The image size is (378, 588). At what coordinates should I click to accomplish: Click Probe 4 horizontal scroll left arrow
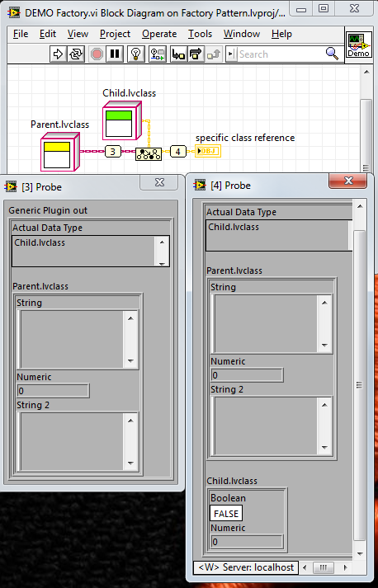pyautogui.click(x=304, y=567)
